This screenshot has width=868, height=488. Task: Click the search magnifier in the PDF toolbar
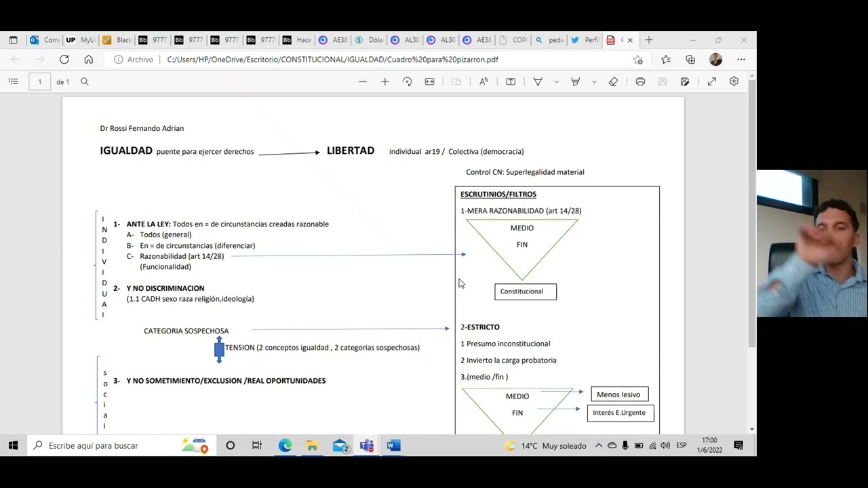[x=85, y=81]
